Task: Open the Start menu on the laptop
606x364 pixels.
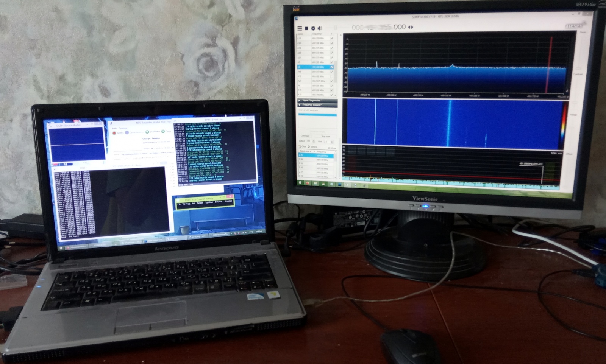Action: coord(62,248)
